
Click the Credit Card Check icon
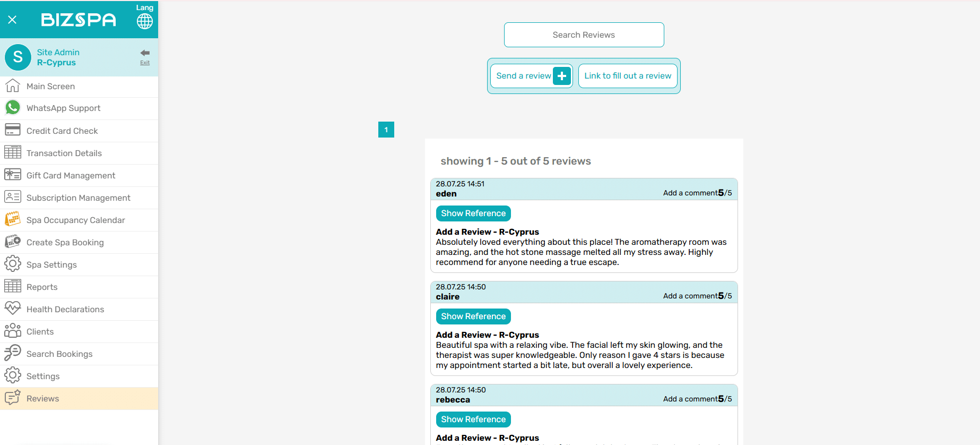click(x=13, y=130)
